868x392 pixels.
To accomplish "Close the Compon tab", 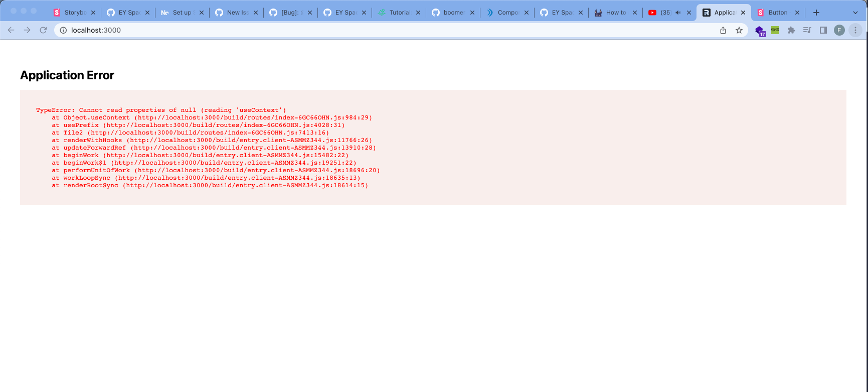I will pos(527,13).
